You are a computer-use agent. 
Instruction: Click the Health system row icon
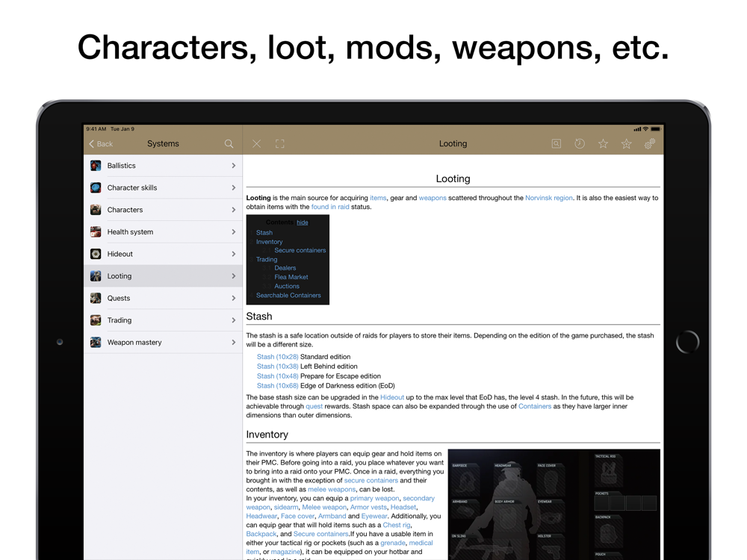[x=96, y=232]
